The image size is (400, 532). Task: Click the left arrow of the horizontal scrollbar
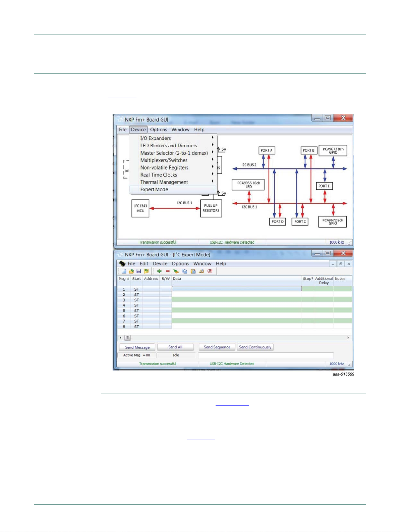pos(121,338)
